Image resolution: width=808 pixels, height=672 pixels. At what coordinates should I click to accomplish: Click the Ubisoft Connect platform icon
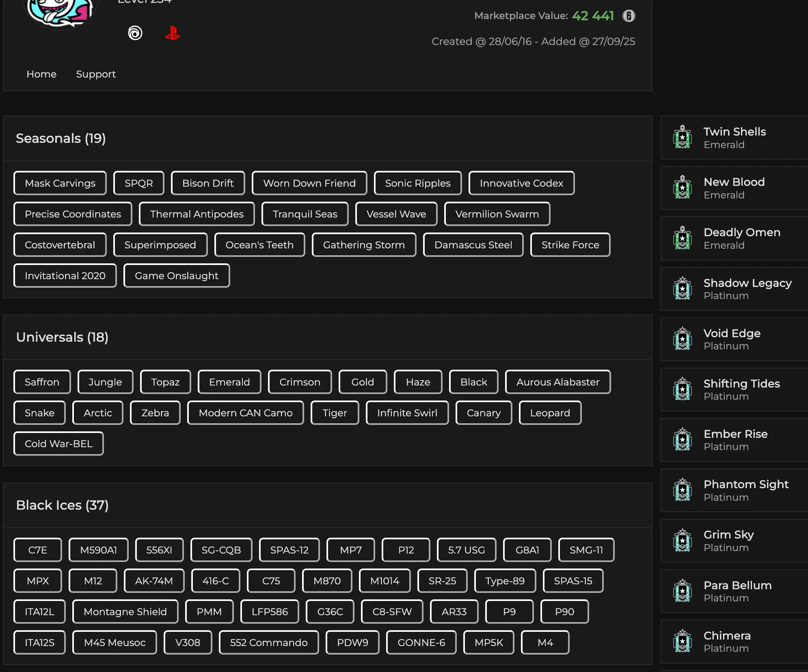pyautogui.click(x=135, y=33)
